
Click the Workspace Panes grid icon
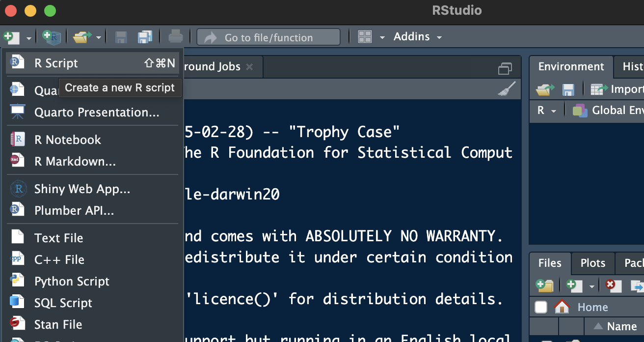coord(365,37)
